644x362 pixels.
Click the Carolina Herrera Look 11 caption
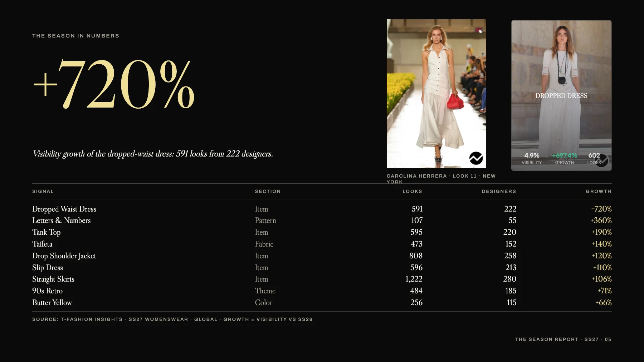point(441,179)
